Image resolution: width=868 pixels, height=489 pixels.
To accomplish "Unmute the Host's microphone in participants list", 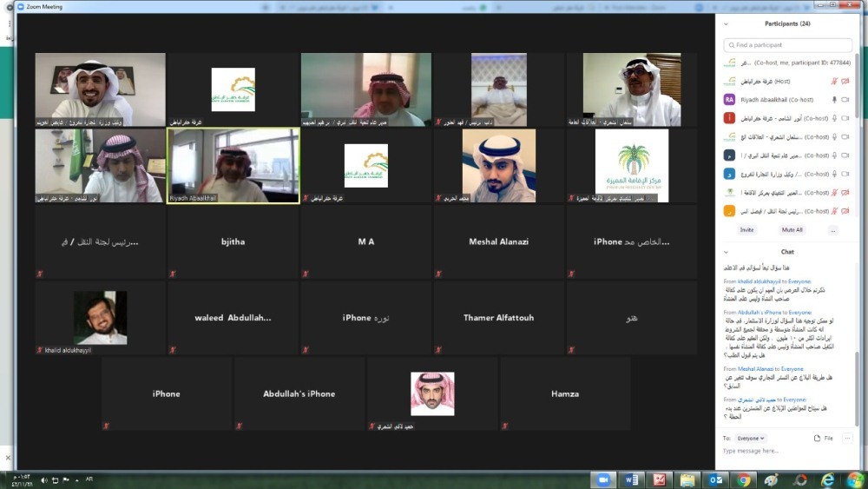I will 834,81.
